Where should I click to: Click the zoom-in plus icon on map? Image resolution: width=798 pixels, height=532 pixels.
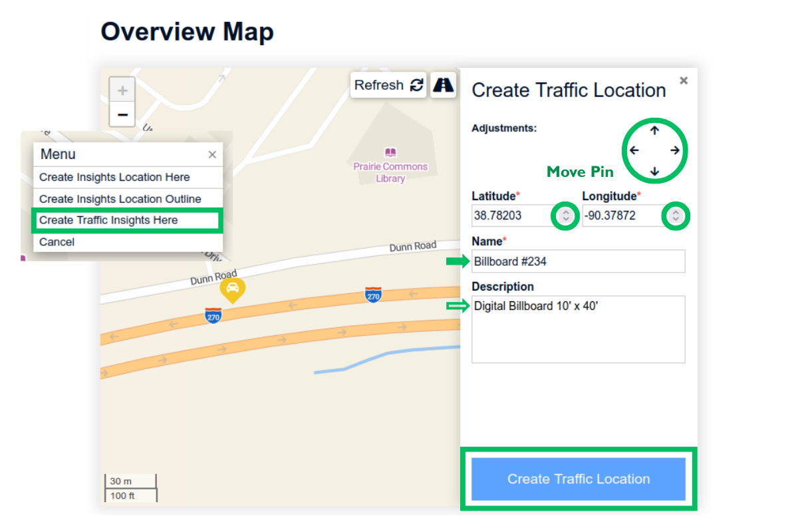click(x=122, y=89)
